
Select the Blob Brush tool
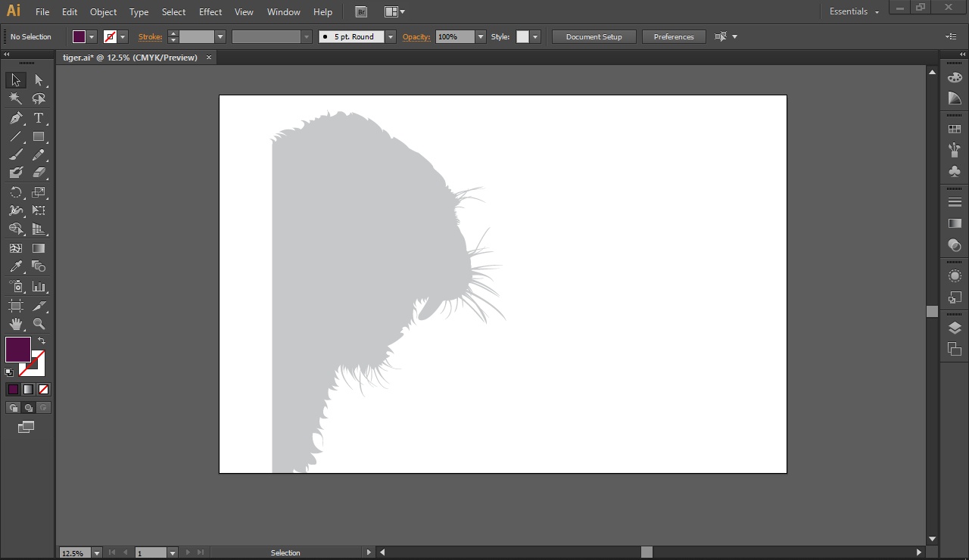[x=16, y=173]
